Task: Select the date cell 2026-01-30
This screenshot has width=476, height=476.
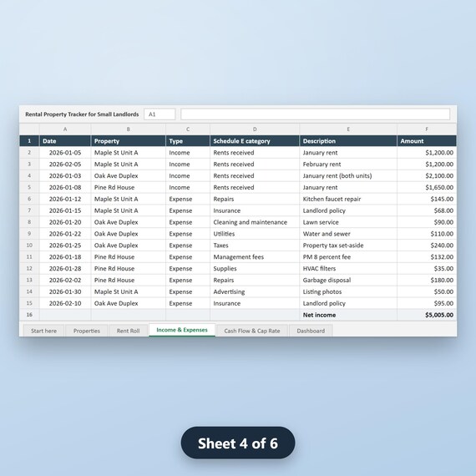Action: click(65, 291)
